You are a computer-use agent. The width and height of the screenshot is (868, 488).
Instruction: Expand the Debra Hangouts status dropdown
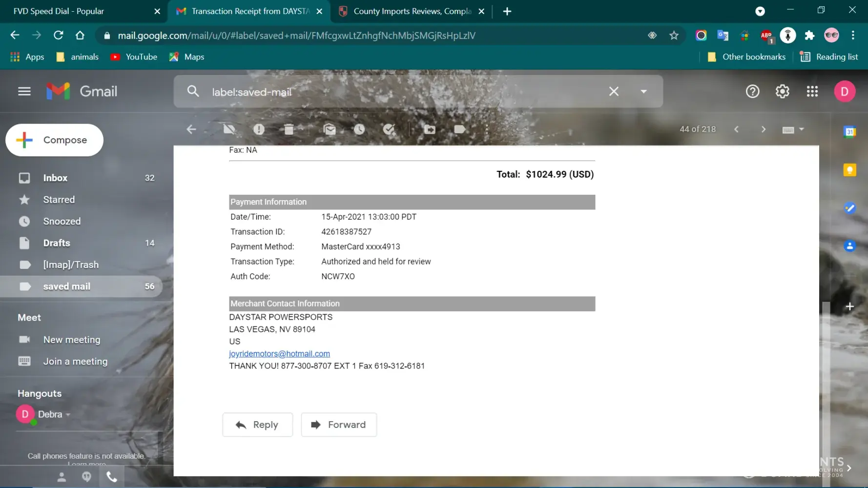(68, 414)
